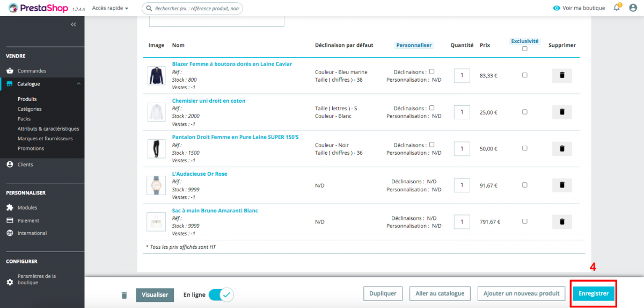
Task: Focus the top search field
Action: [x=192, y=9]
